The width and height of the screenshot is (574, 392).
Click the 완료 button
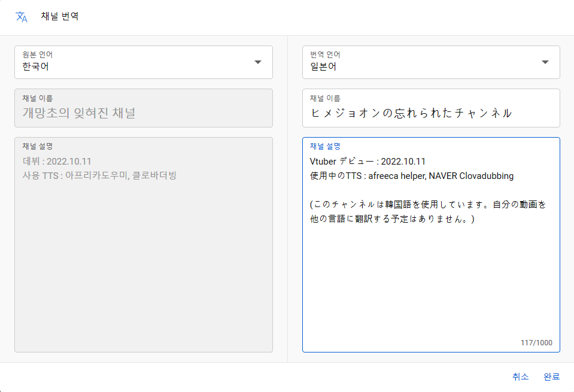tap(551, 376)
